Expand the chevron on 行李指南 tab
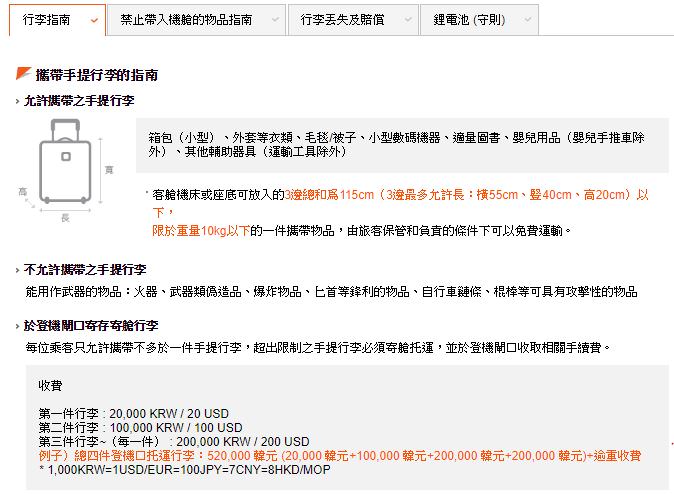 coord(94,20)
